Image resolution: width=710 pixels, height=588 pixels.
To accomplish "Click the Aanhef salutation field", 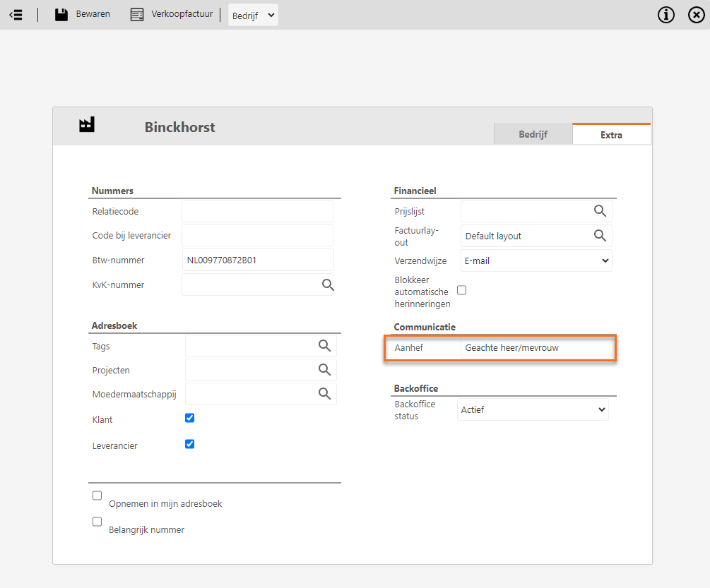I will click(x=536, y=348).
